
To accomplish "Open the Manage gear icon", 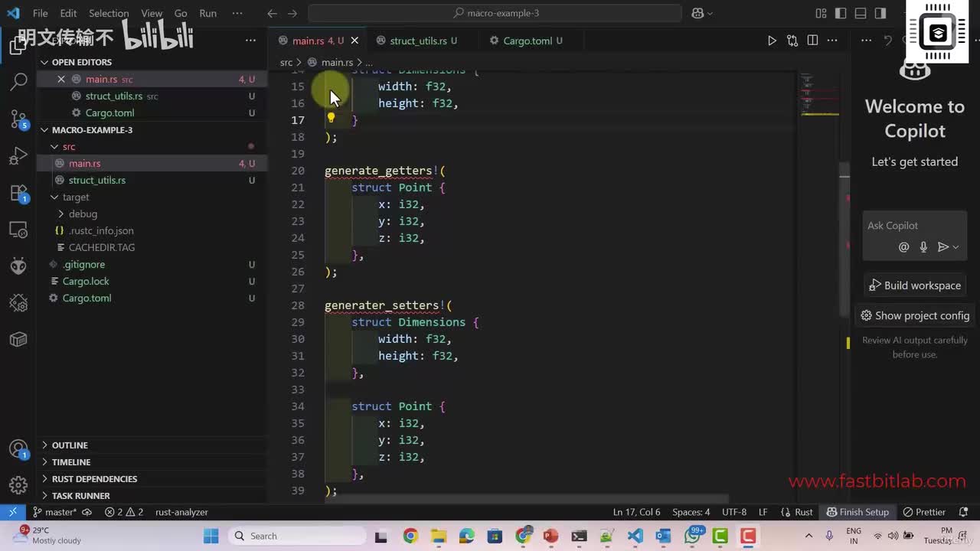I will 18,485.
